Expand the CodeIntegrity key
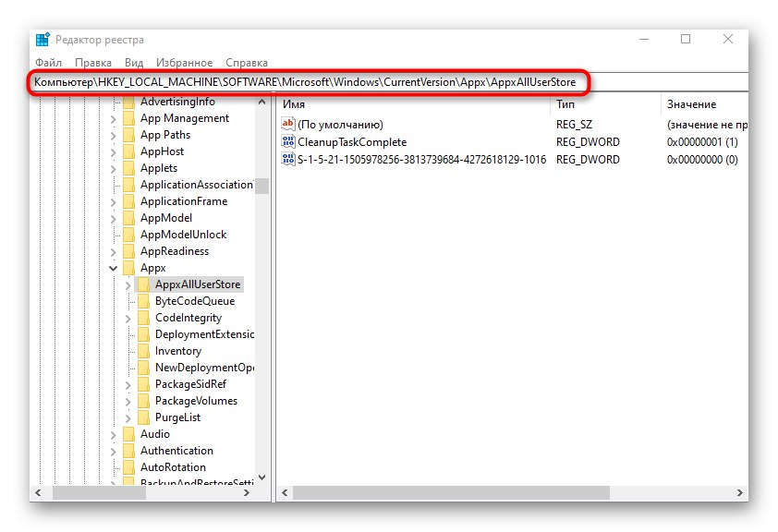 pyautogui.click(x=128, y=319)
